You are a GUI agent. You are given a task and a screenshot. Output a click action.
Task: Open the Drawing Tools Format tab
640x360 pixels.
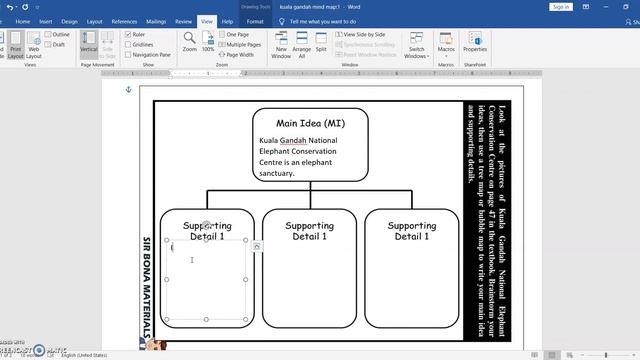coord(255,22)
